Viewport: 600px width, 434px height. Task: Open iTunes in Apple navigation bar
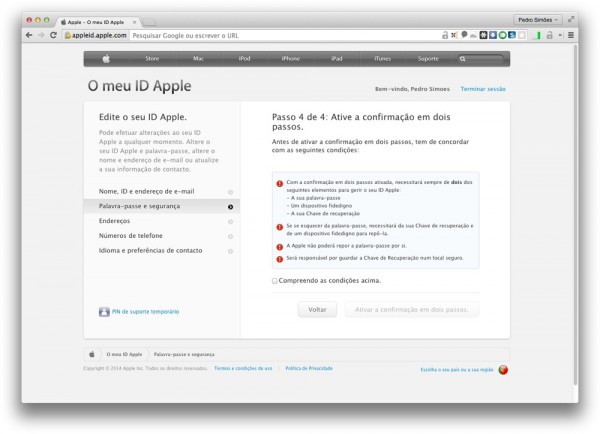coord(382,59)
